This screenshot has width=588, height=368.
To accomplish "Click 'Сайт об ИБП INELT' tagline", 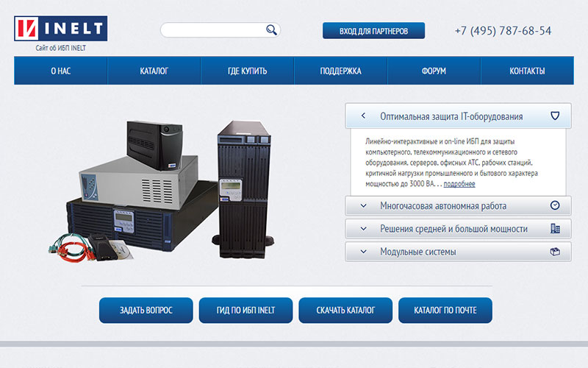I will (x=61, y=48).
